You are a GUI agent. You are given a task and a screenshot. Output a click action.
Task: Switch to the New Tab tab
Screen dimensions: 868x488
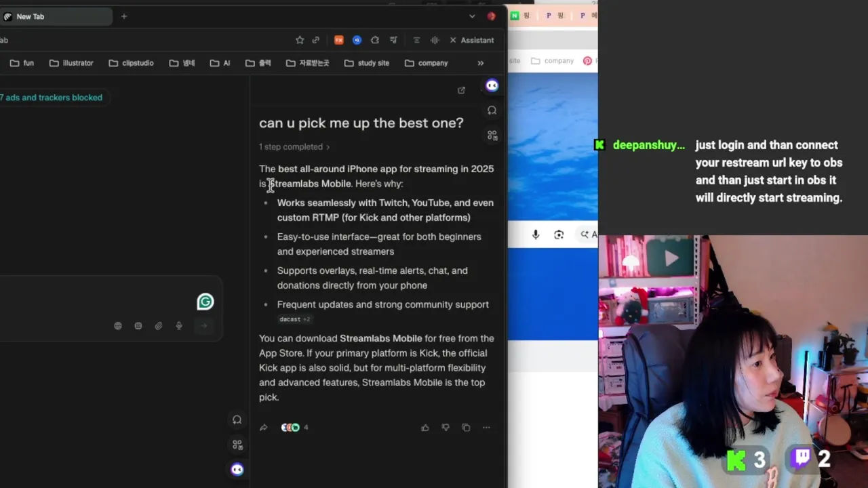[x=56, y=16]
